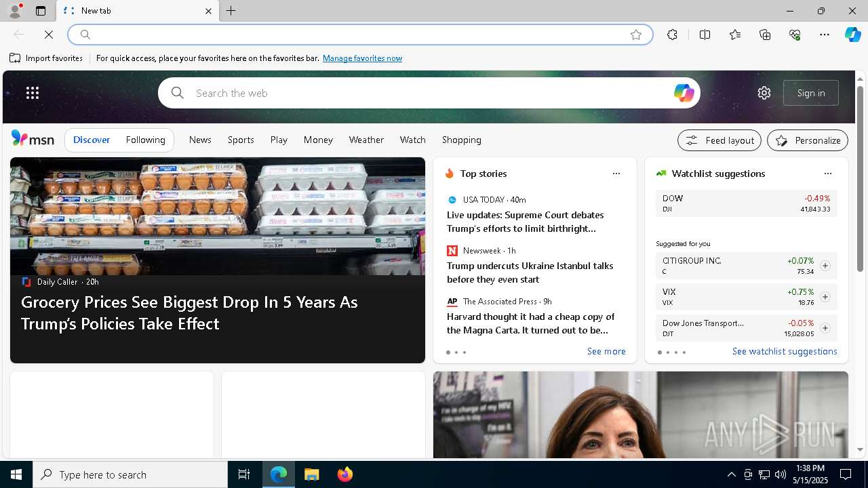Image resolution: width=868 pixels, height=488 pixels.
Task: Open Harvard Magna Carta story
Action: point(530,323)
